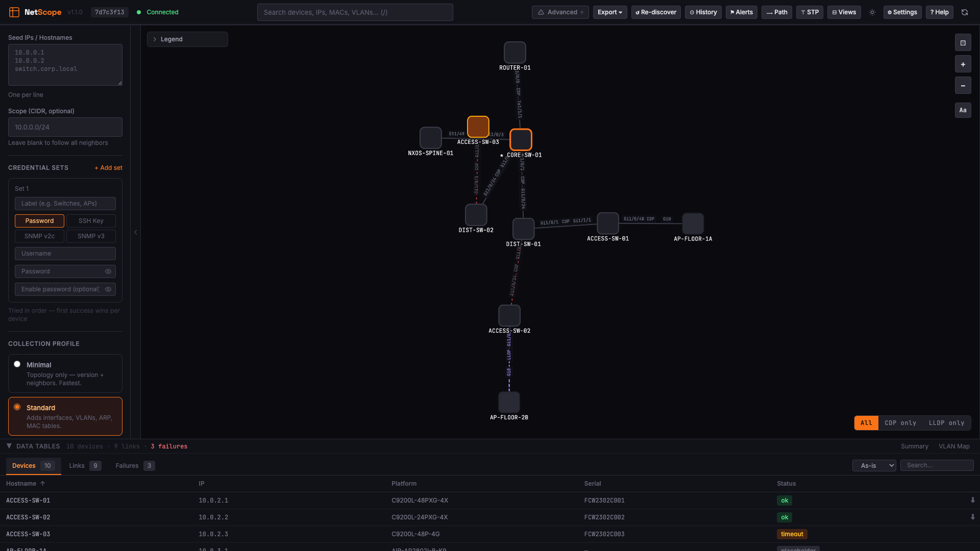Switch link filter to CDP only
980x551 pixels.
900,422
